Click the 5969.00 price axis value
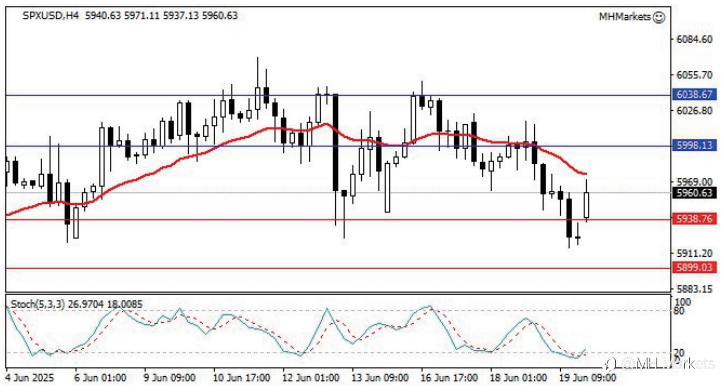 click(694, 182)
